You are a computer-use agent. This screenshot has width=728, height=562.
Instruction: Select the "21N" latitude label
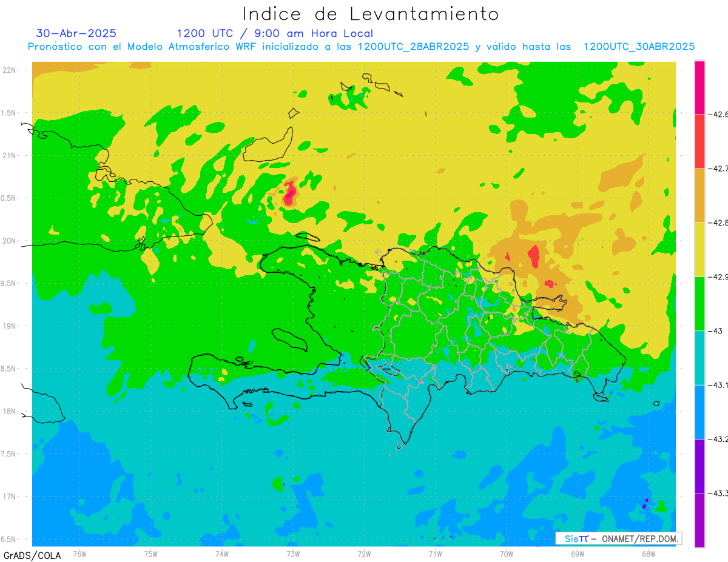tap(9, 155)
